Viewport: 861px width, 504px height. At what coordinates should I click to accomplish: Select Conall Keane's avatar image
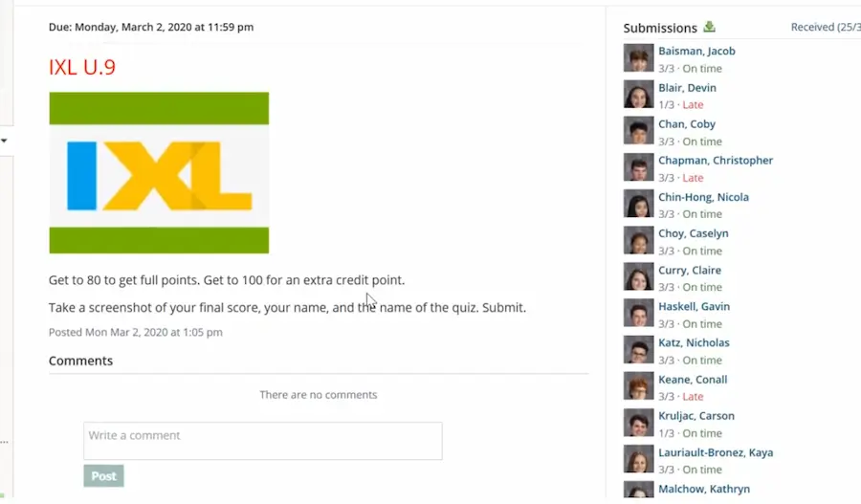[x=638, y=386]
